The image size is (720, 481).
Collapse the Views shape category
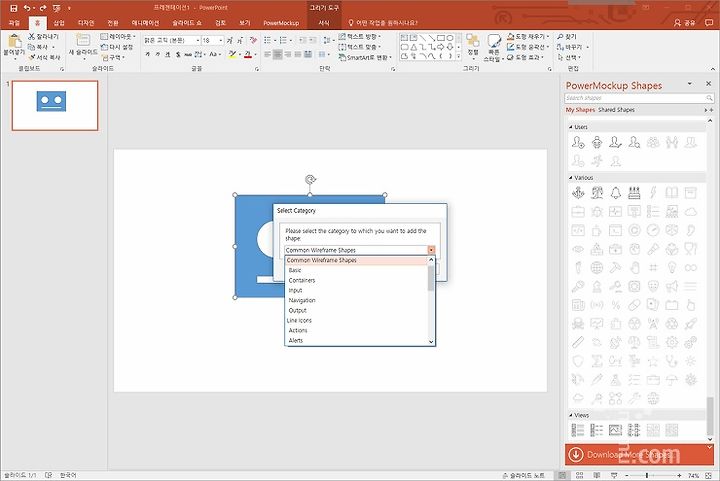(x=571, y=415)
